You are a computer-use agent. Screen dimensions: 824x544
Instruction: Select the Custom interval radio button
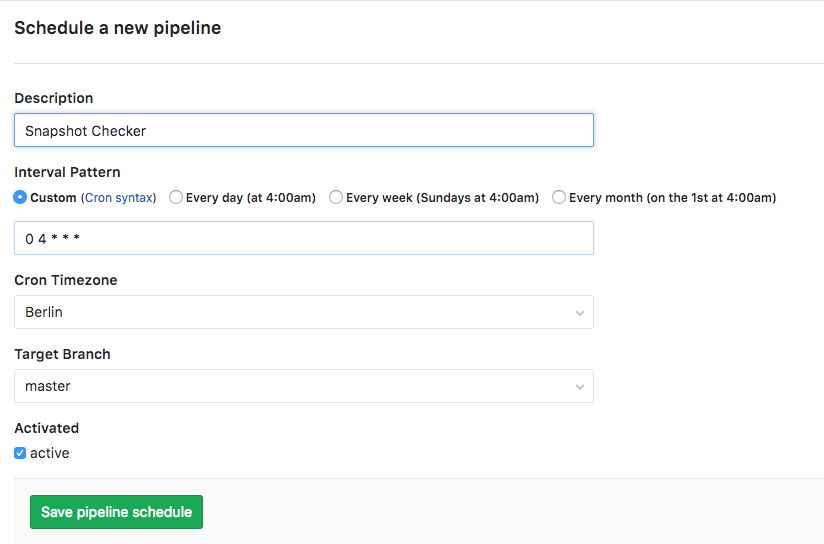click(x=20, y=198)
